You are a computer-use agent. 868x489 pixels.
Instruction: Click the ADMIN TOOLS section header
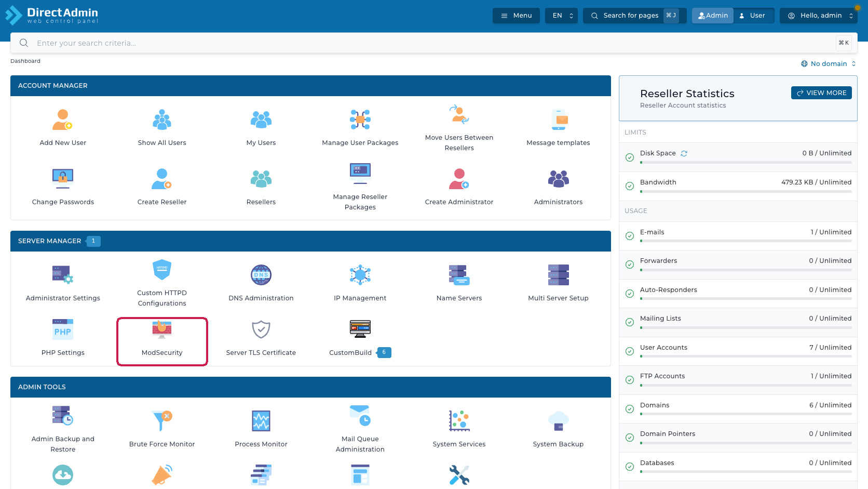[x=310, y=387]
